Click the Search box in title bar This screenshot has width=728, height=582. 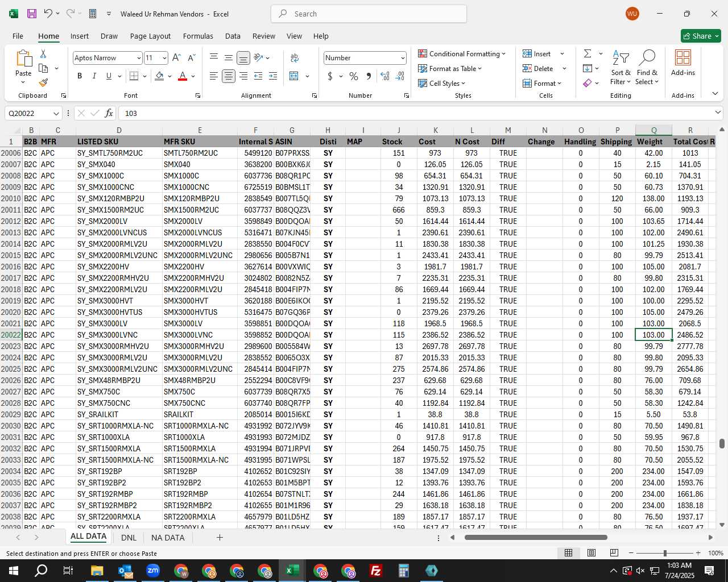(369, 14)
